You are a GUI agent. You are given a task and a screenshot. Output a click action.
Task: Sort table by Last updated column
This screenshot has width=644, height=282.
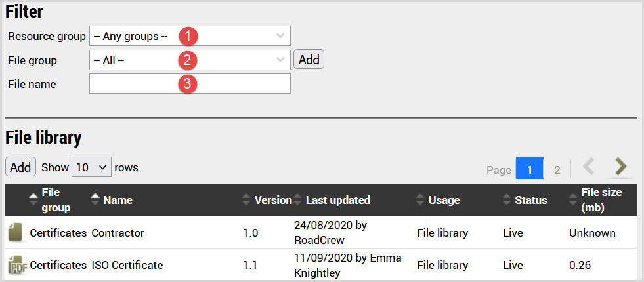coord(299,200)
